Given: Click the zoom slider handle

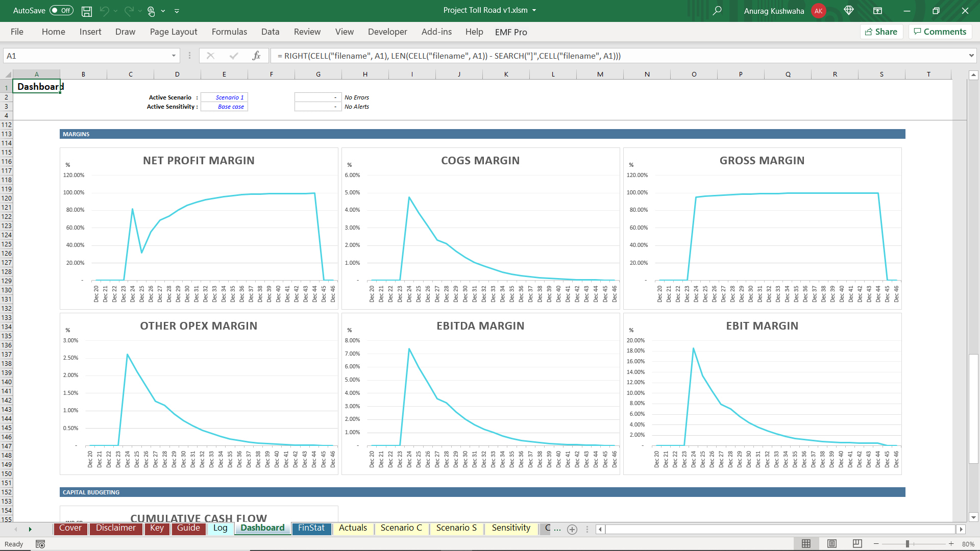Looking at the screenshot, I should [908, 544].
